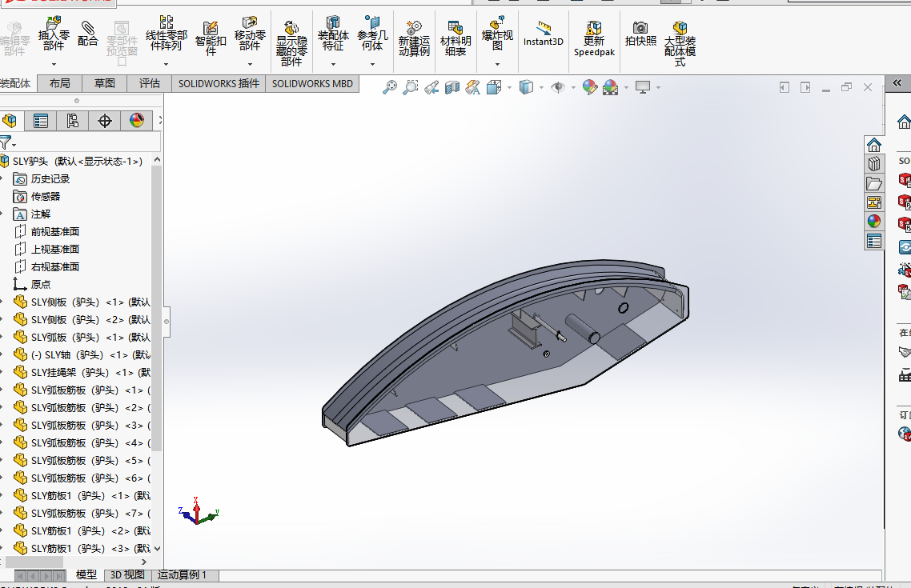This screenshot has width=911, height=588.
Task: Open dropdown arrow next to view settings monitor
Action: pyautogui.click(x=658, y=88)
